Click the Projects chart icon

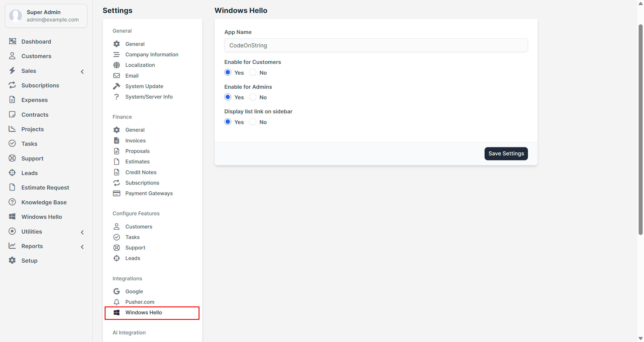click(12, 129)
